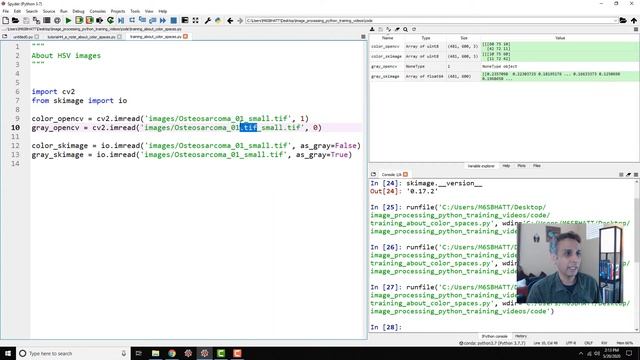Screen dimensions: 640x360
Task: Select the Files pane tab
Action: [x=537, y=166]
